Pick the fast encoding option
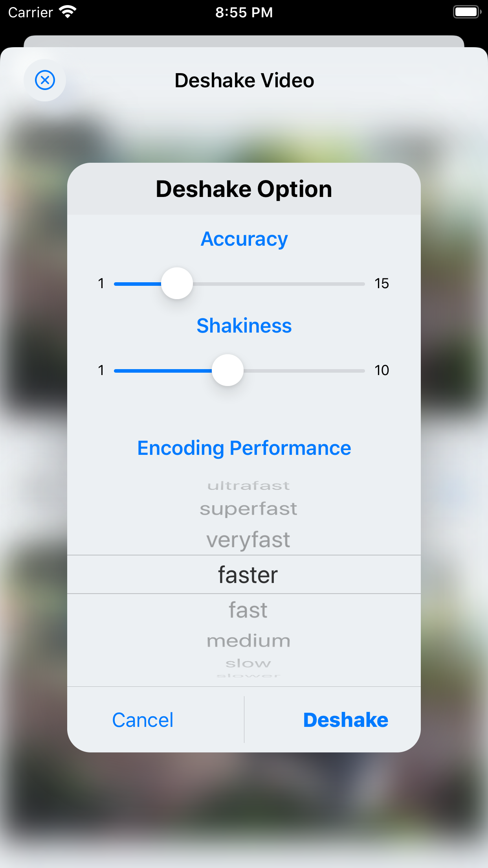 (248, 610)
